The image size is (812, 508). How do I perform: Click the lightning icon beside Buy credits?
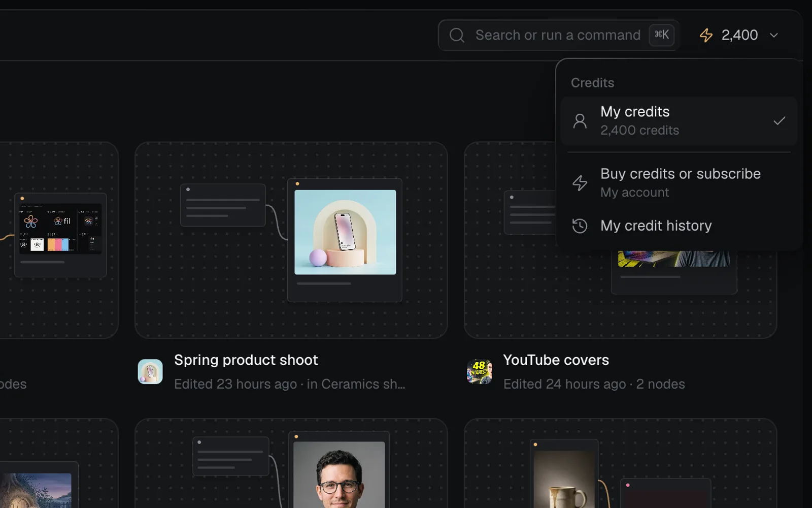580,183
